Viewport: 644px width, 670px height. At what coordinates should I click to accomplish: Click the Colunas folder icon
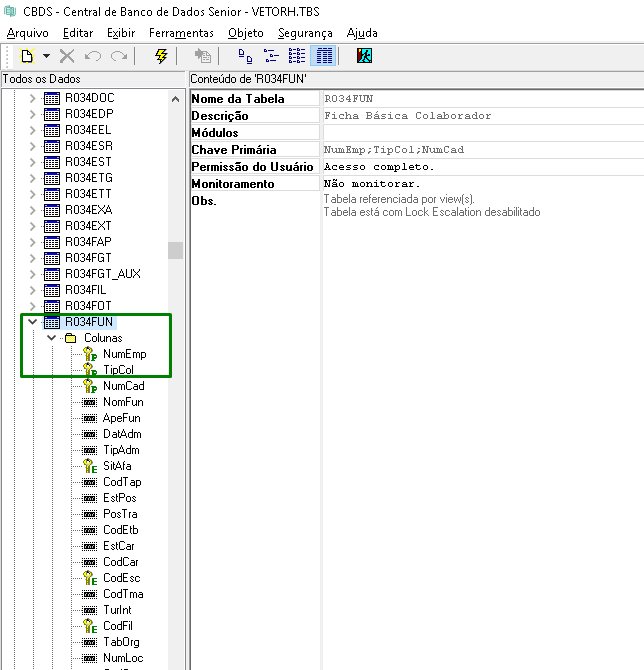71,338
